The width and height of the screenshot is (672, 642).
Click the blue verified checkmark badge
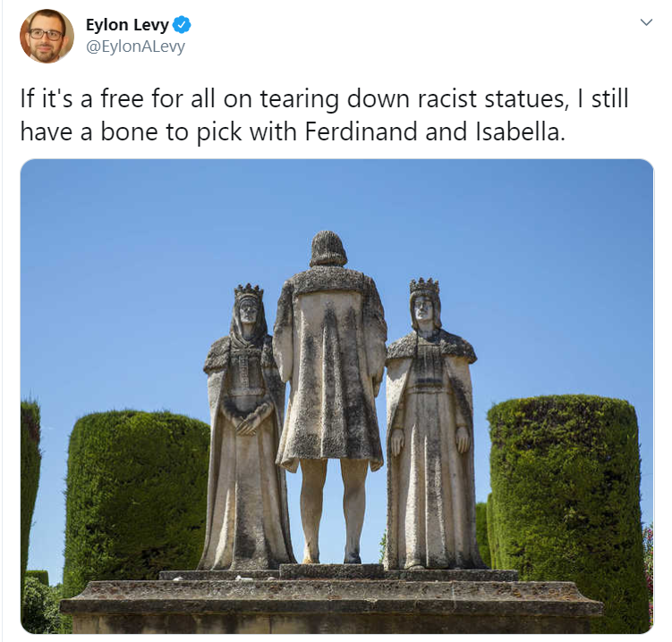click(182, 25)
